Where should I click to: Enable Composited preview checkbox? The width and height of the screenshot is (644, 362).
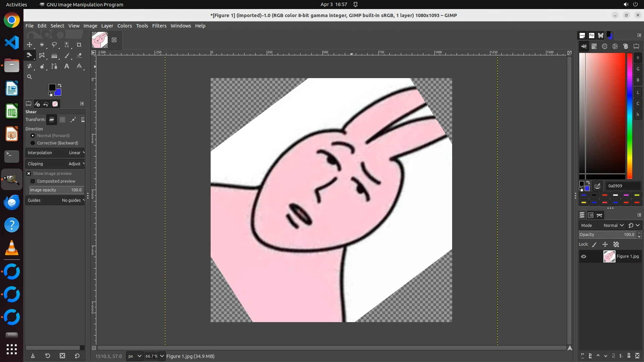pyautogui.click(x=33, y=181)
